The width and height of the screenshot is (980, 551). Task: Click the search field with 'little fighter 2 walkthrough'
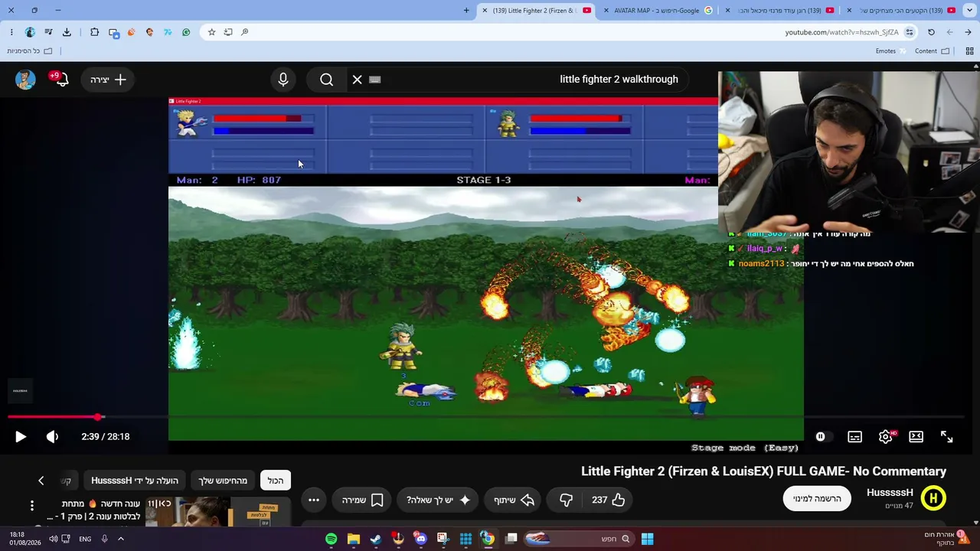528,80
